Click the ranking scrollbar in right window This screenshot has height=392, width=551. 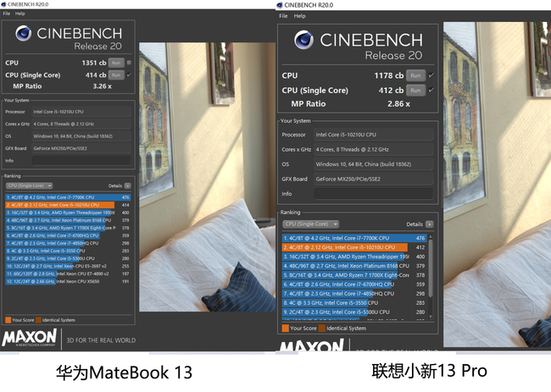click(x=431, y=270)
